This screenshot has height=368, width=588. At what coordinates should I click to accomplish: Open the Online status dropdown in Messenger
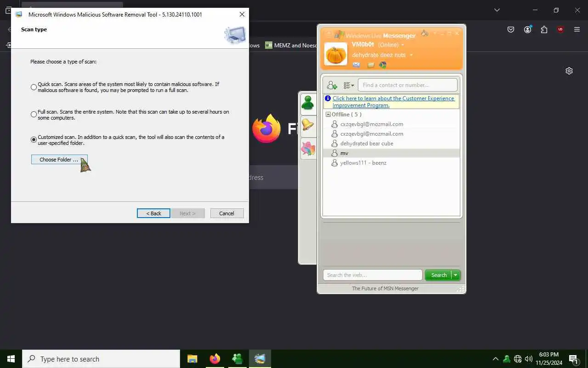[x=403, y=45]
